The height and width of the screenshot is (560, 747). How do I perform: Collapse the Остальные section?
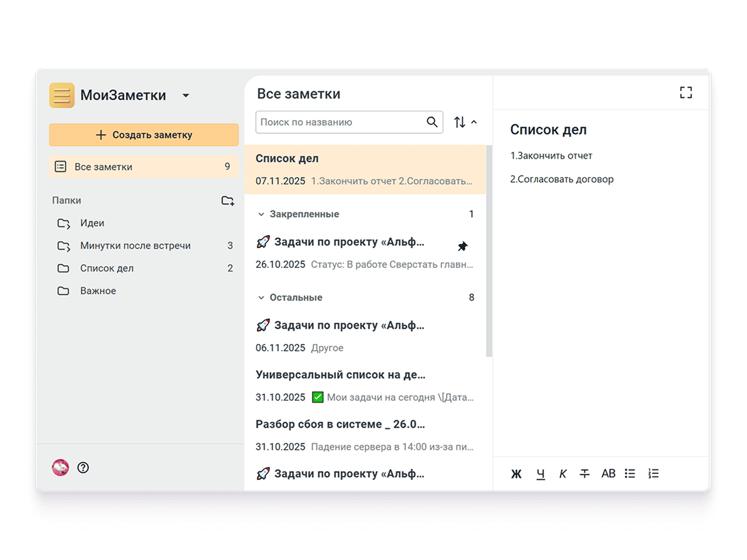point(261,298)
